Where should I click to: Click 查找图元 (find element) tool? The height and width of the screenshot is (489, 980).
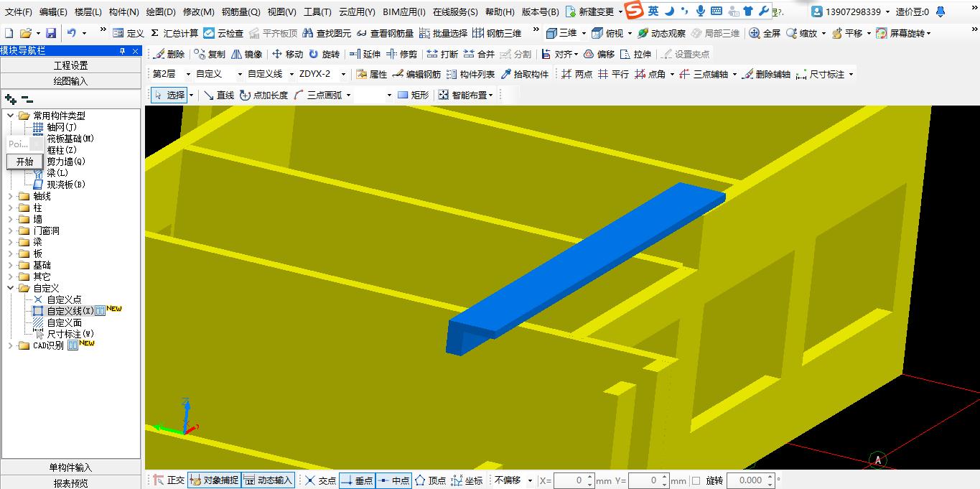327,33
